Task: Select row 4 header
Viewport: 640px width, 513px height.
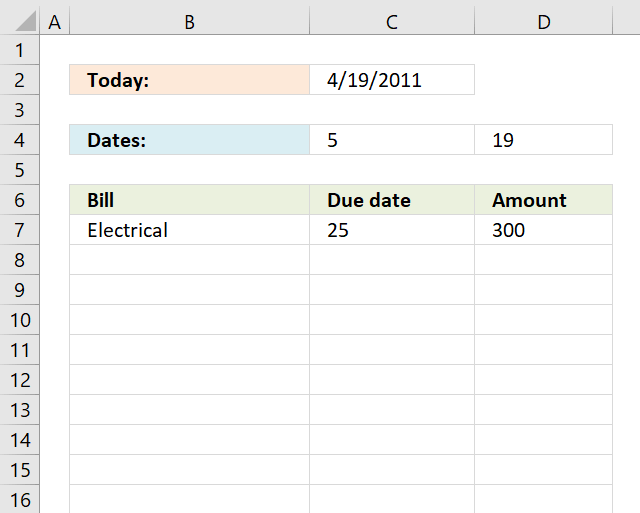Action: 19,140
